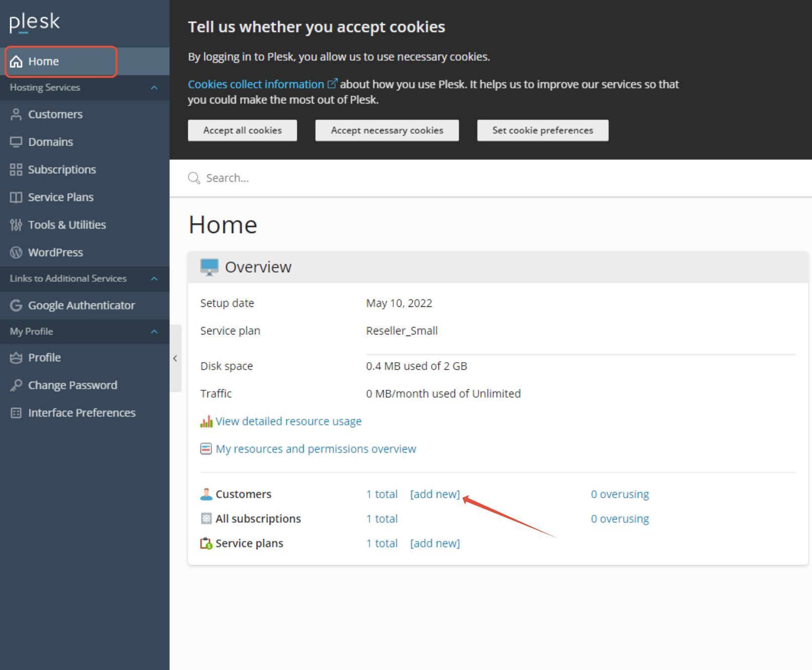Open Tools & Utilities in the sidebar

(84, 225)
